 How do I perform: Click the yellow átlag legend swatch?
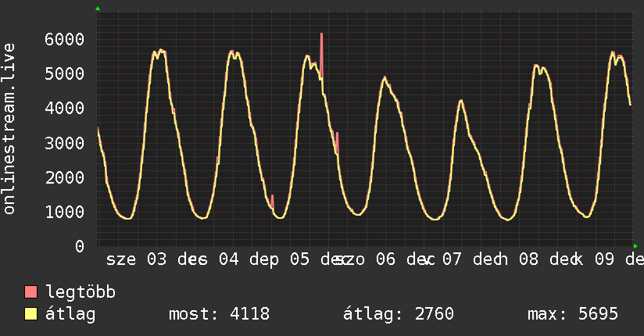pyautogui.click(x=31, y=313)
